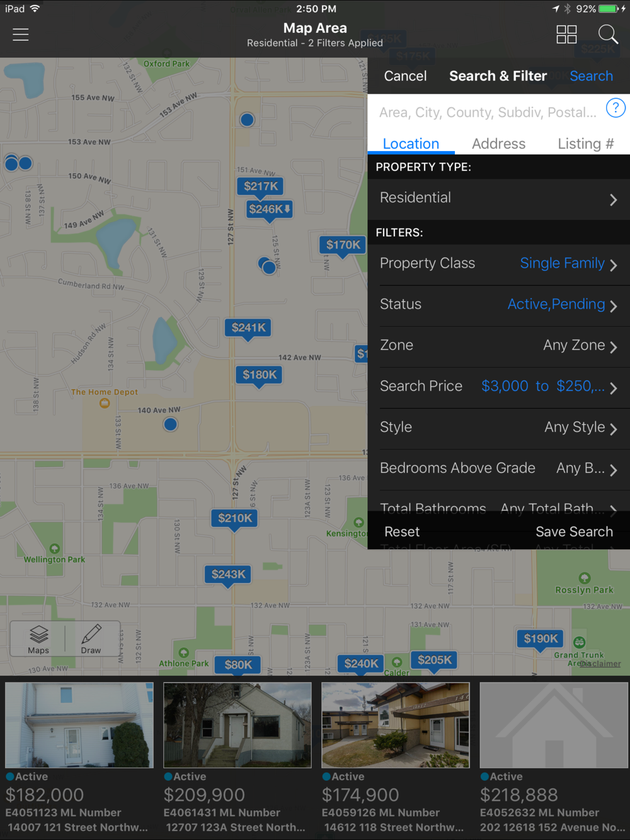
Task: Expand the Style filter row
Action: coord(498,428)
